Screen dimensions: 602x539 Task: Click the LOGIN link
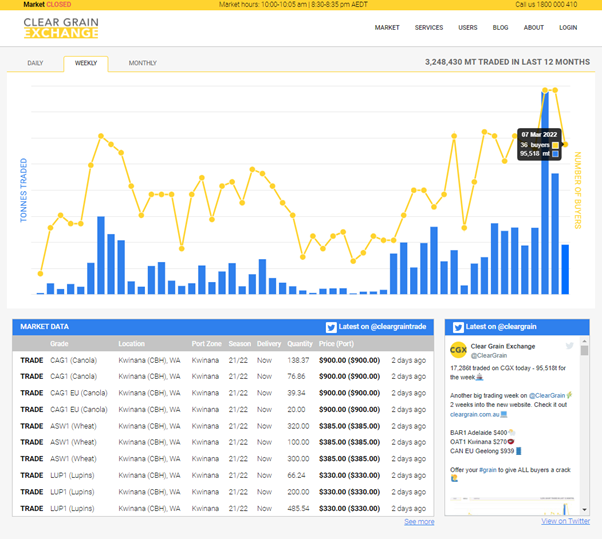pos(568,28)
